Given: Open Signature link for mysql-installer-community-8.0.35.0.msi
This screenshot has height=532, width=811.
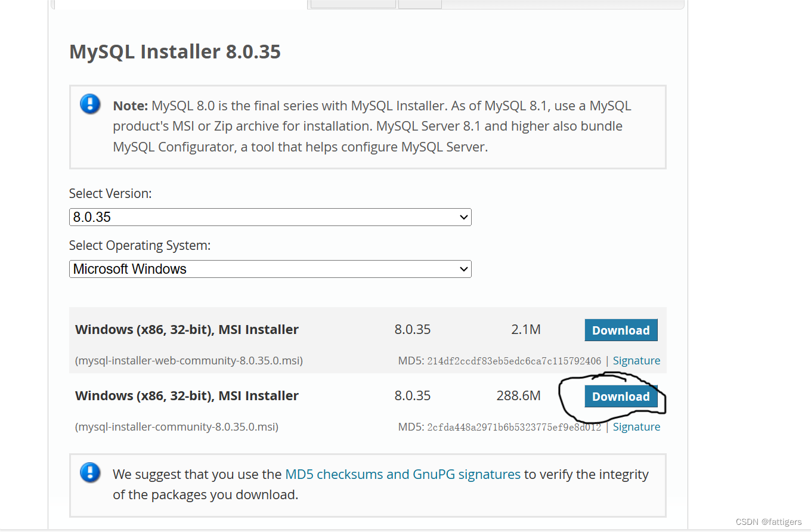Looking at the screenshot, I should pyautogui.click(x=636, y=427).
